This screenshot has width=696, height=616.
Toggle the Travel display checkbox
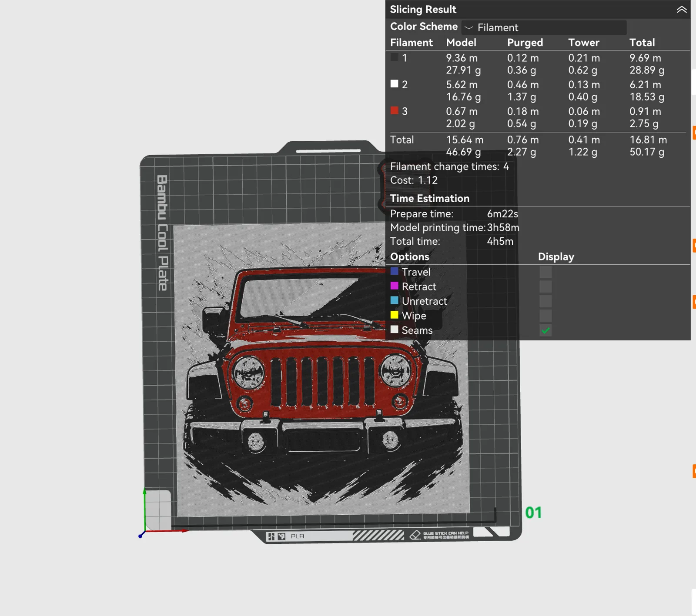tap(545, 272)
